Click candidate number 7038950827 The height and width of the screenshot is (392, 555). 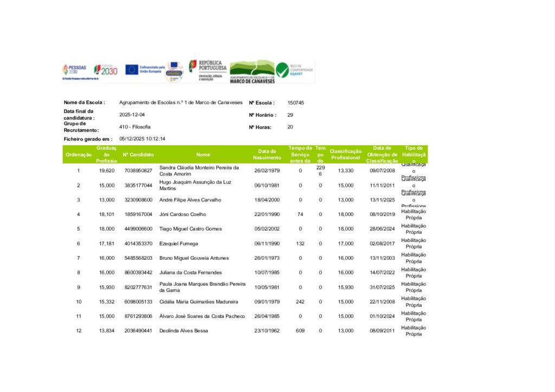(138, 171)
